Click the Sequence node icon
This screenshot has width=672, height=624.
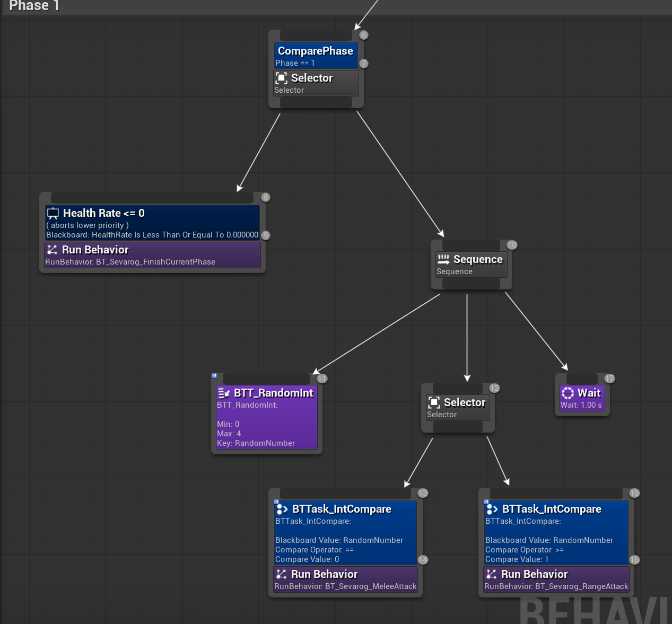click(443, 259)
